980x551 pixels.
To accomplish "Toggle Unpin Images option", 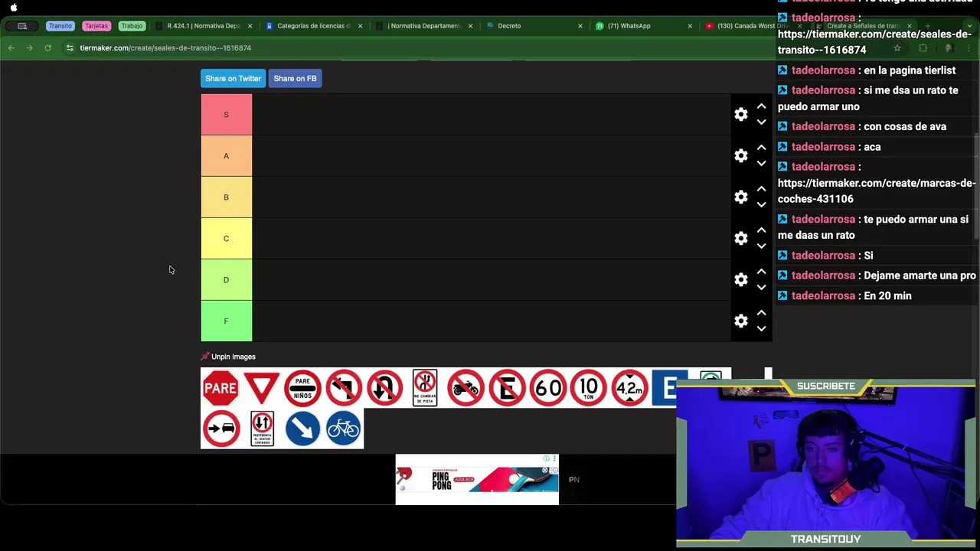I will coord(228,357).
